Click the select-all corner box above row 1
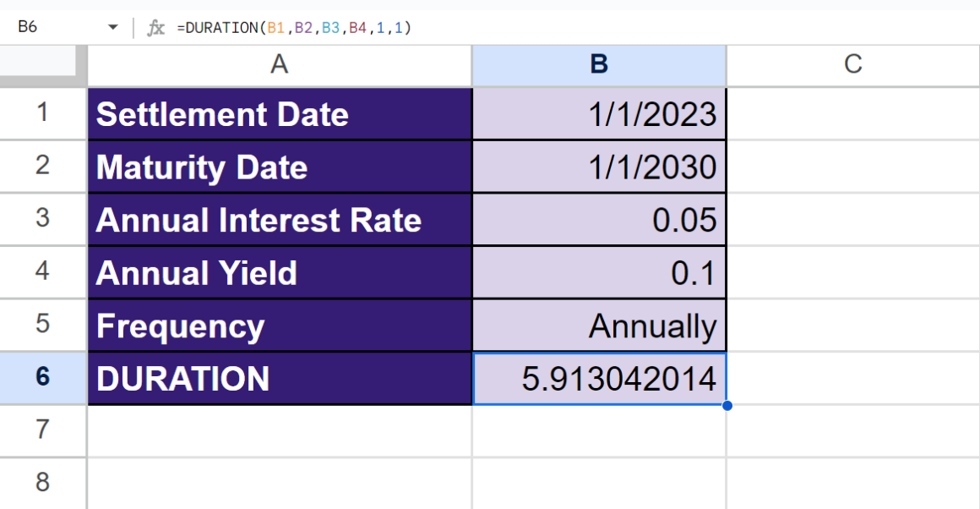The image size is (980, 509). [x=42, y=65]
